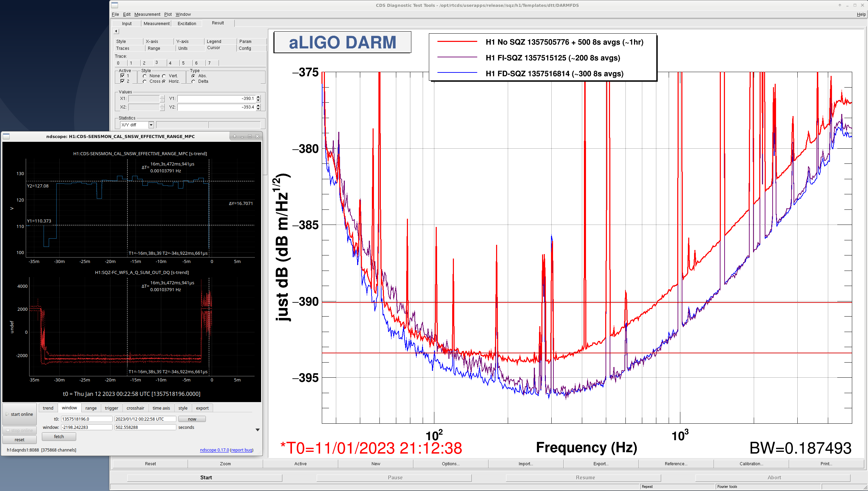Viewport: 868px width, 491px height.
Task: Click the Print... button
Action: (x=826, y=464)
